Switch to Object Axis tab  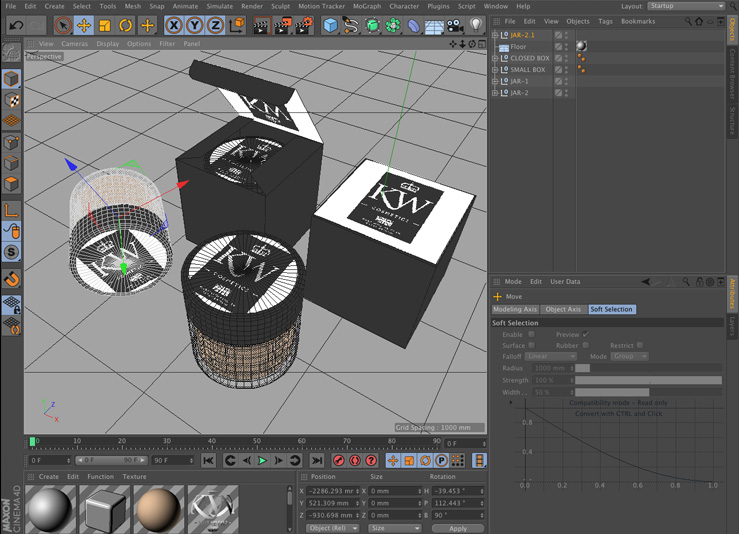pos(563,309)
